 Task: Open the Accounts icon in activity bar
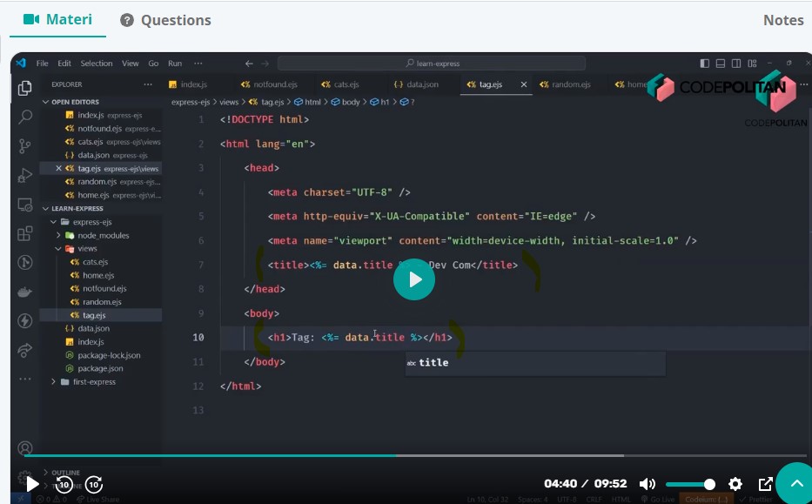tap(25, 448)
